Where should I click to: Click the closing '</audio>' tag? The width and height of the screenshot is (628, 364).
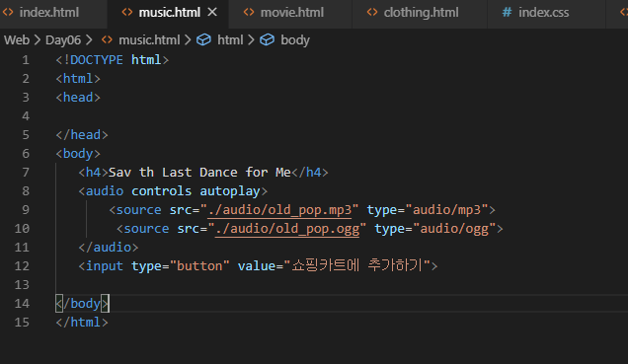click(x=109, y=248)
